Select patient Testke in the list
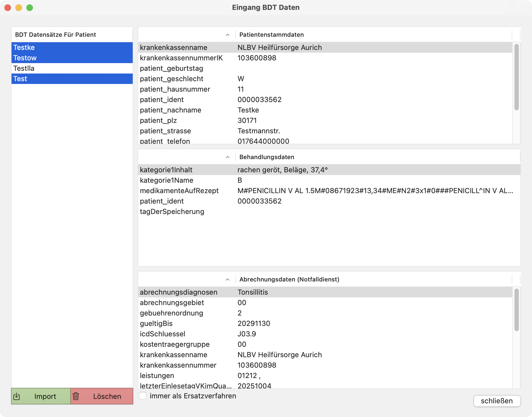Screen dimensions: 532x417 55,47
